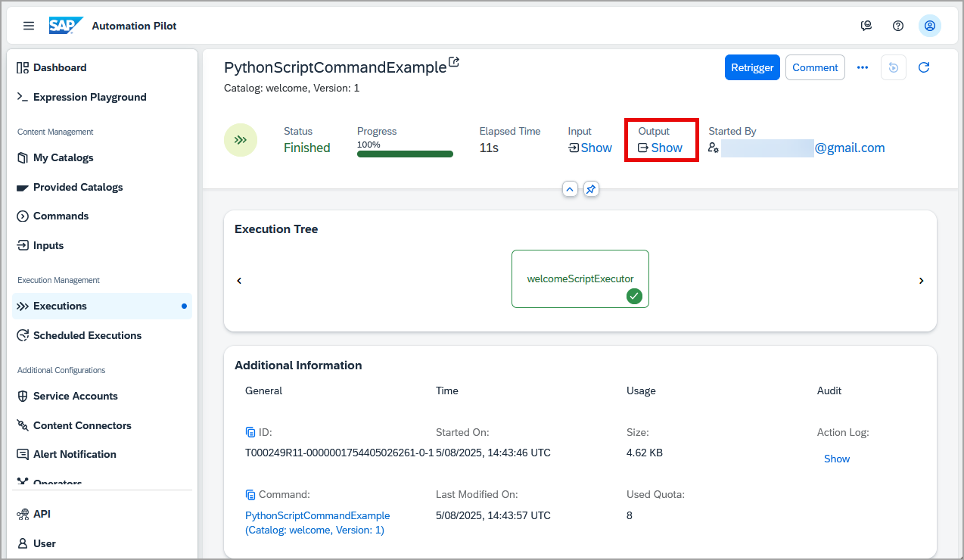Click the My Catalogs icon
Screen dimensions: 964x560
[23, 157]
